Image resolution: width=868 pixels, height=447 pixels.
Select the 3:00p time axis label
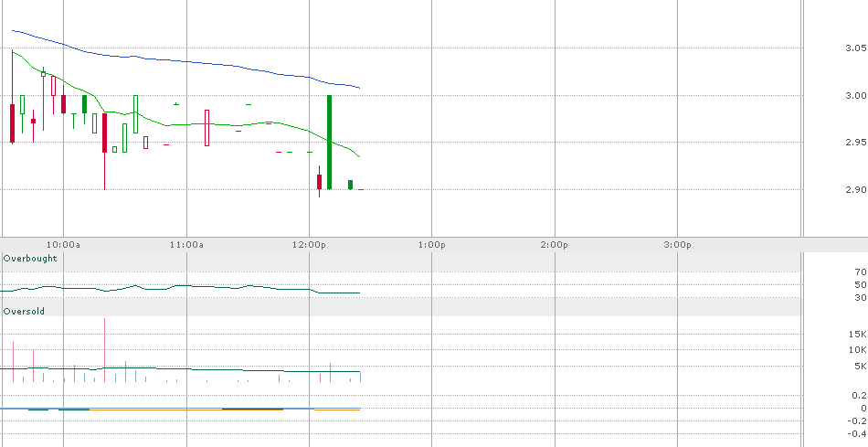pos(678,245)
